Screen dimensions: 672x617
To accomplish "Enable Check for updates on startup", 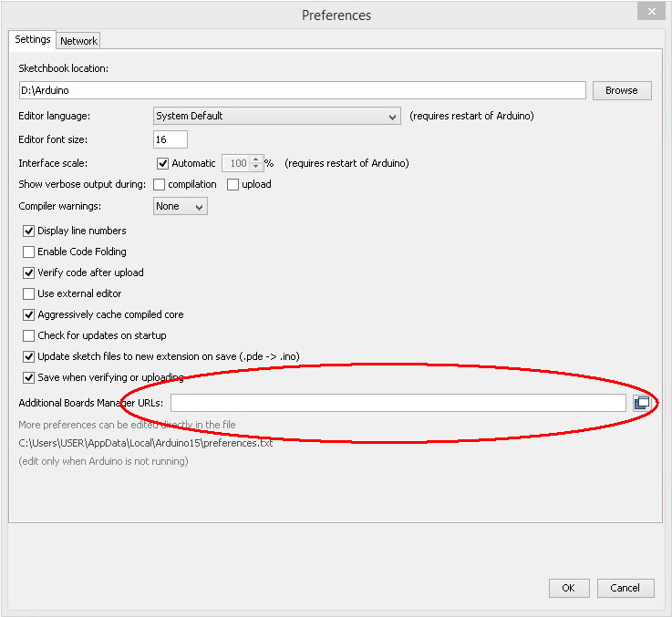I will click(x=29, y=336).
